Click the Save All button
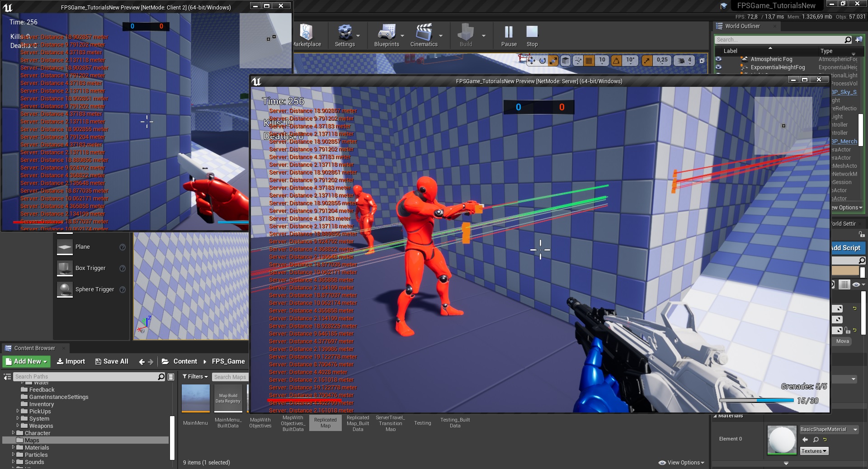 pyautogui.click(x=112, y=361)
